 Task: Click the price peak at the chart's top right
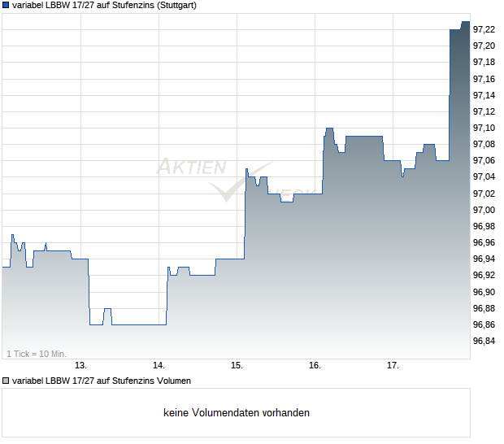click(x=466, y=22)
